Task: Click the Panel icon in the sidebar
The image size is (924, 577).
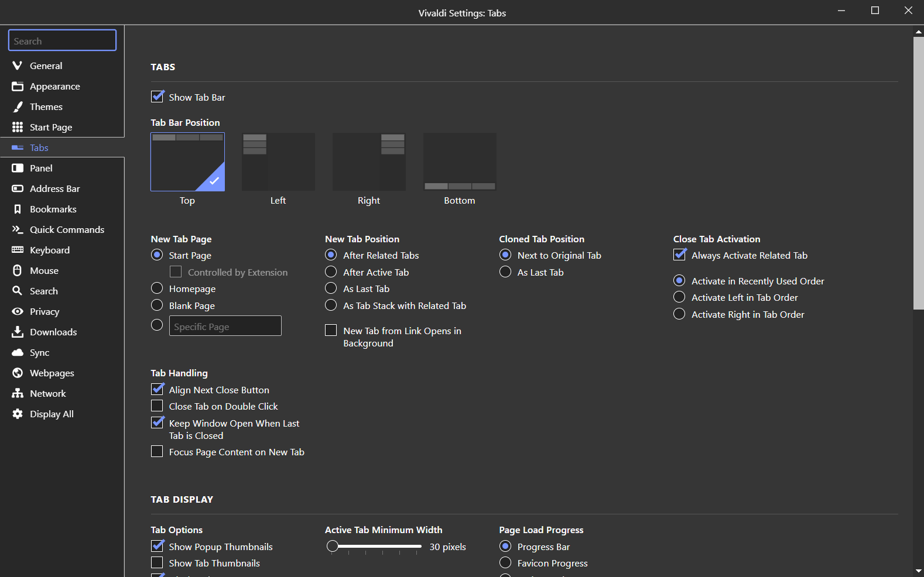Action: 18,168
